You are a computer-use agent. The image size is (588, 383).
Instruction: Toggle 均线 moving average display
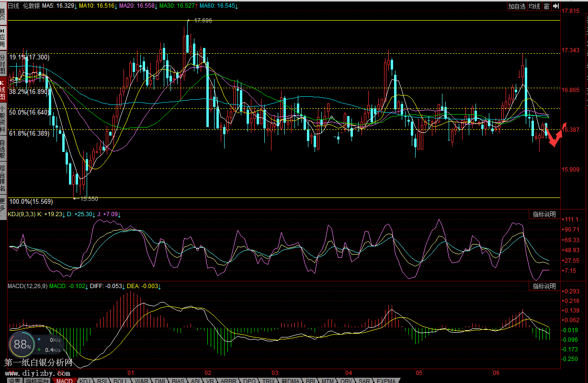click(x=534, y=6)
